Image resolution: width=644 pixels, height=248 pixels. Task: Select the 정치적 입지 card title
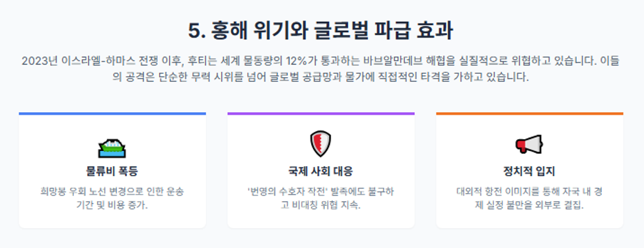530,171
